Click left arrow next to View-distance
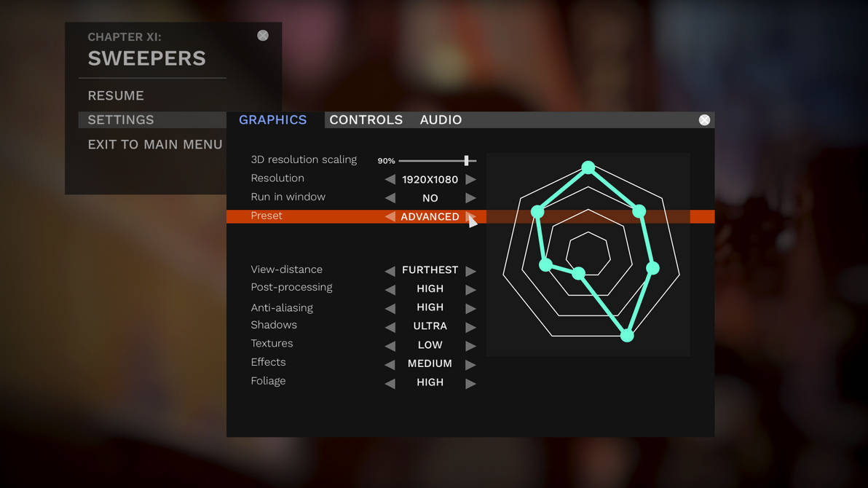This screenshot has height=488, width=868. 390,270
